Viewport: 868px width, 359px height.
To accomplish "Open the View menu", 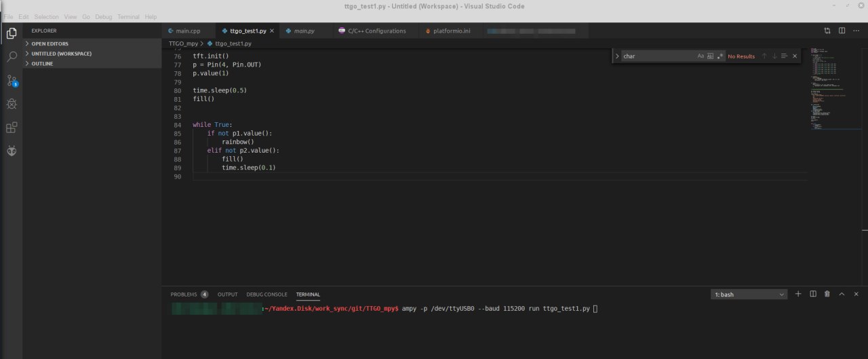I will pos(71,16).
